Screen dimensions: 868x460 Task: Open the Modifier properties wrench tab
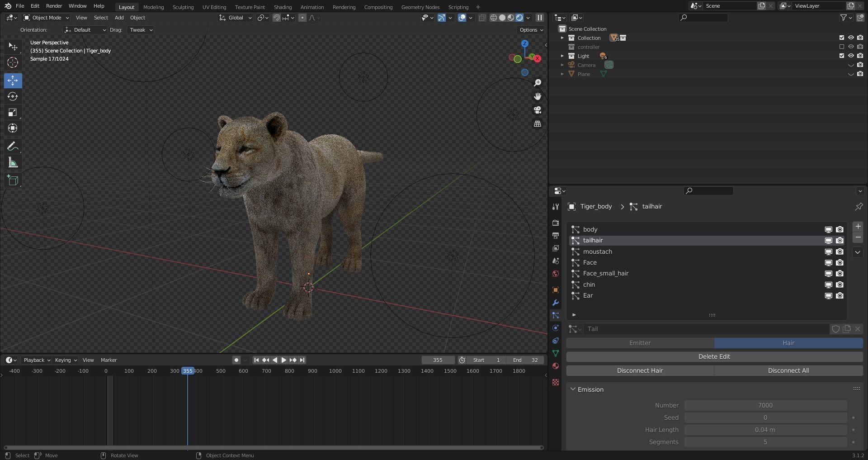tap(556, 303)
